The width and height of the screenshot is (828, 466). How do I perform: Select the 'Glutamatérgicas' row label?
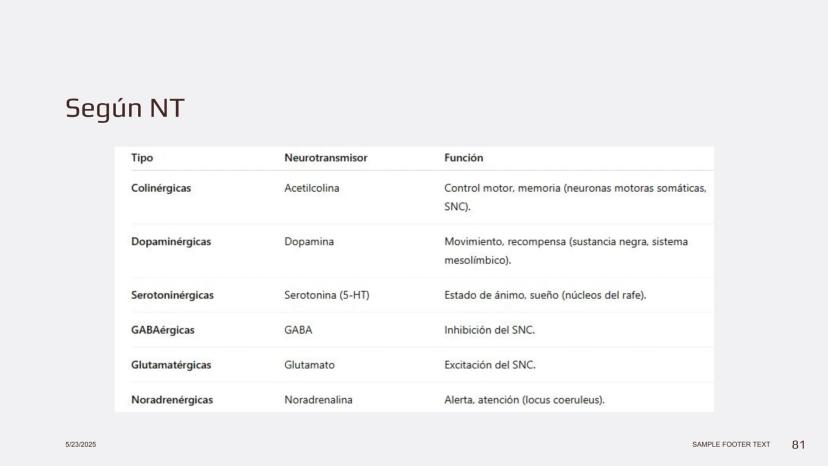(x=171, y=365)
